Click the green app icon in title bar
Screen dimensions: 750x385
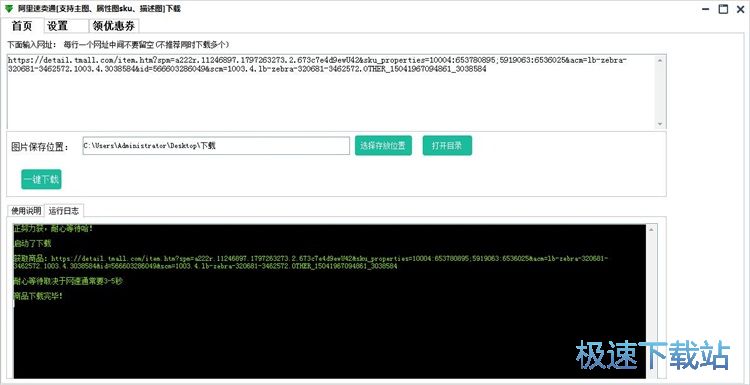pos(9,9)
